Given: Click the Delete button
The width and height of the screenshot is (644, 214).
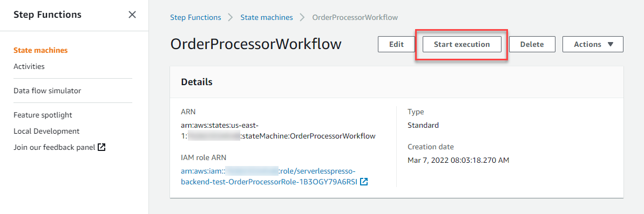Looking at the screenshot, I should (x=532, y=44).
